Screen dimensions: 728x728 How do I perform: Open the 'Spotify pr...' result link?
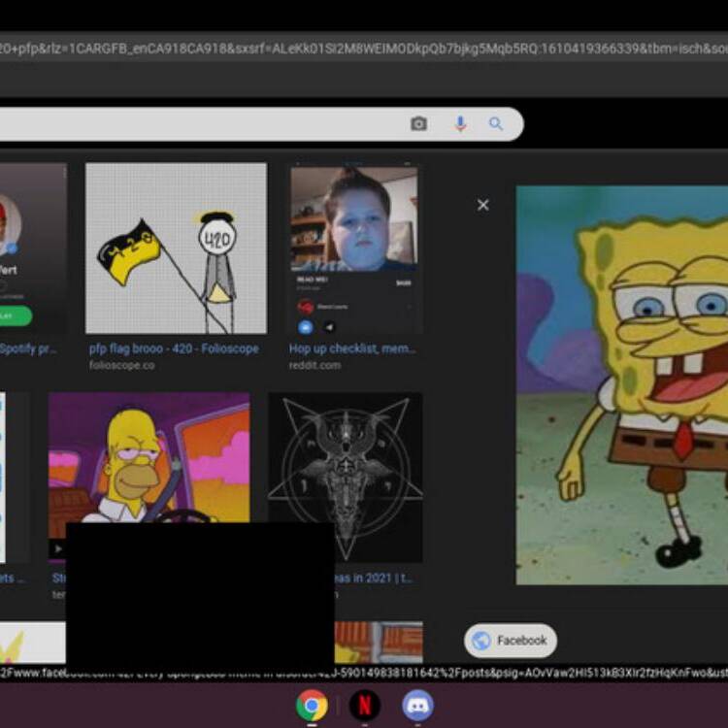click(x=28, y=348)
